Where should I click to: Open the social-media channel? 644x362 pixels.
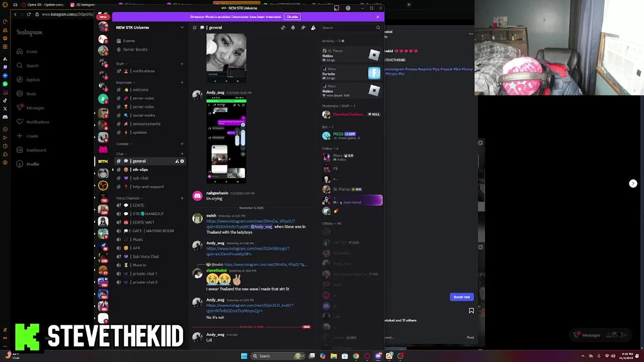tap(150, 115)
